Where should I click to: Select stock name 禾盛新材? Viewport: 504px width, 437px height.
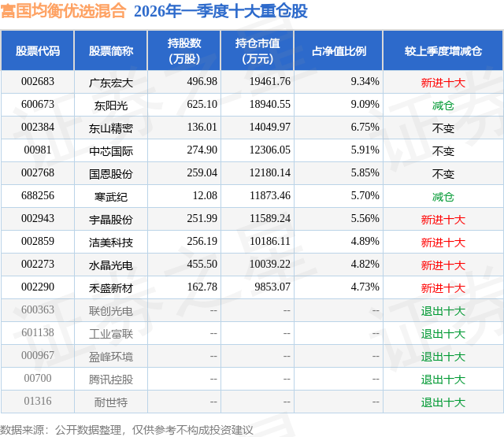(111, 288)
